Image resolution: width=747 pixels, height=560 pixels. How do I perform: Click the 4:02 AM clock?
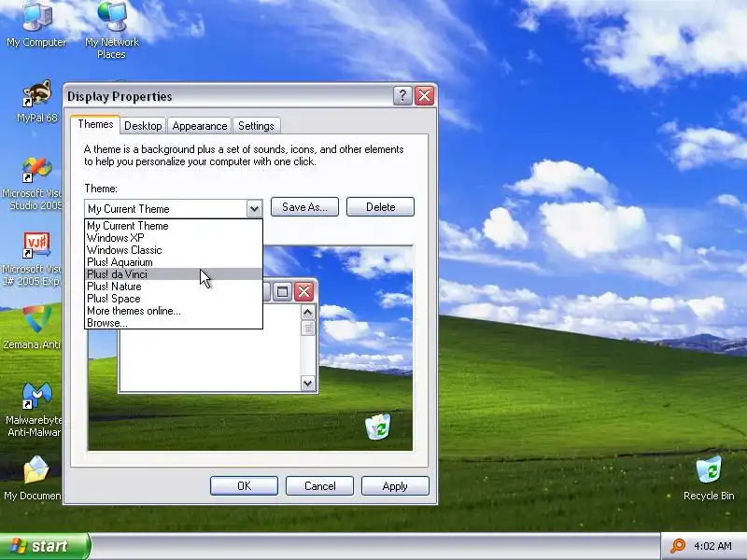pyautogui.click(x=712, y=546)
